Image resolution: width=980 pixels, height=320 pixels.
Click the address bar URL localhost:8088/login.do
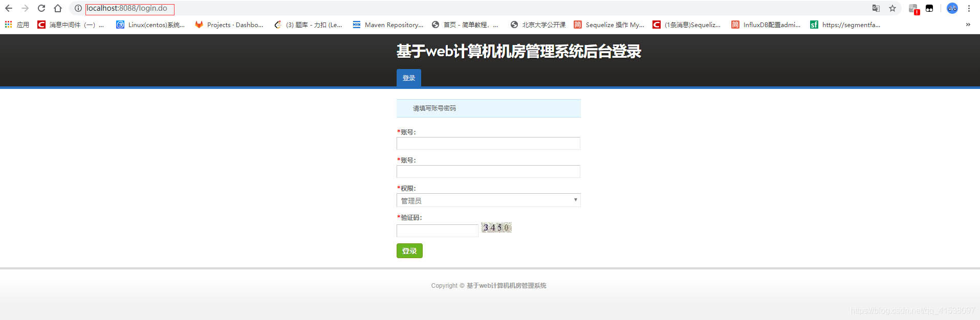[x=127, y=8]
